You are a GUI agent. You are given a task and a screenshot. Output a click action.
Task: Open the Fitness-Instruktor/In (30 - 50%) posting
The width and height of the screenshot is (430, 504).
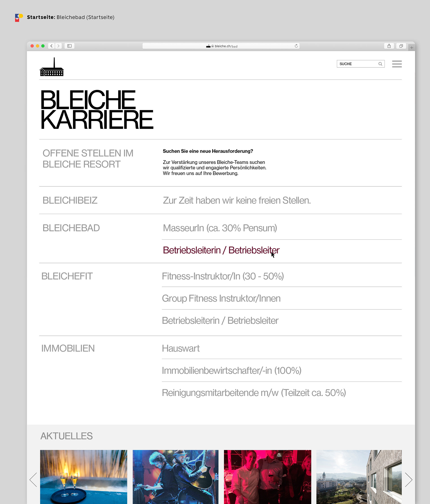coord(223,276)
